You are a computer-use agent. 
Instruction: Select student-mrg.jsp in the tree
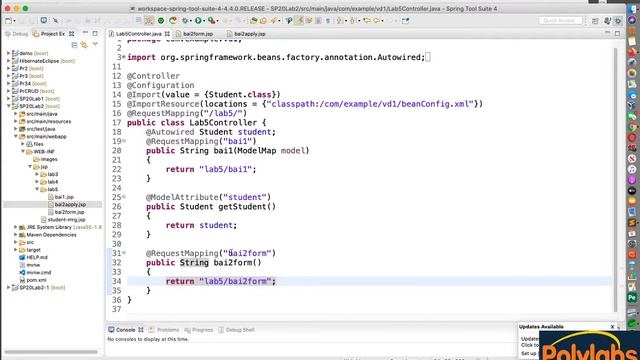[x=63, y=220]
